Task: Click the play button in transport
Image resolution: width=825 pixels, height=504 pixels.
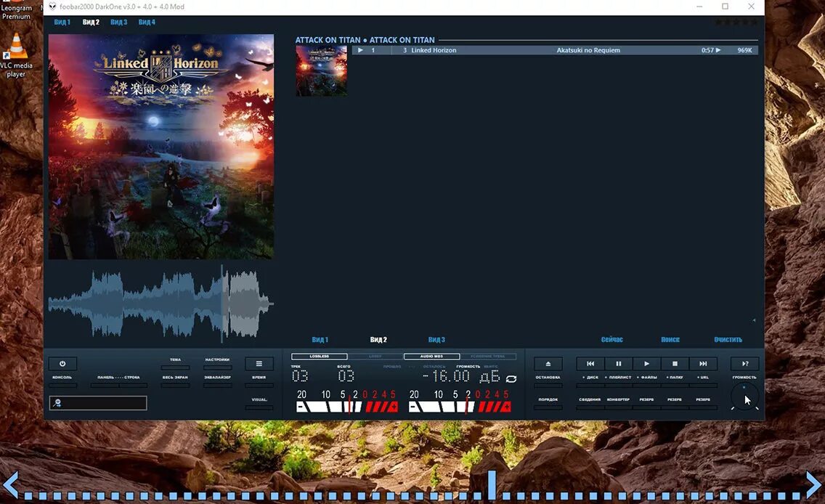Action: 646,364
